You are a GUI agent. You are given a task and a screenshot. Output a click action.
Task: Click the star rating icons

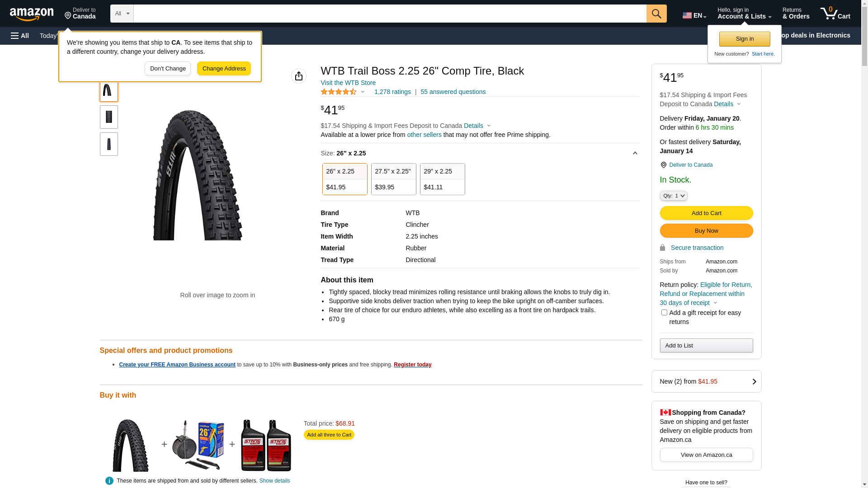click(x=339, y=92)
